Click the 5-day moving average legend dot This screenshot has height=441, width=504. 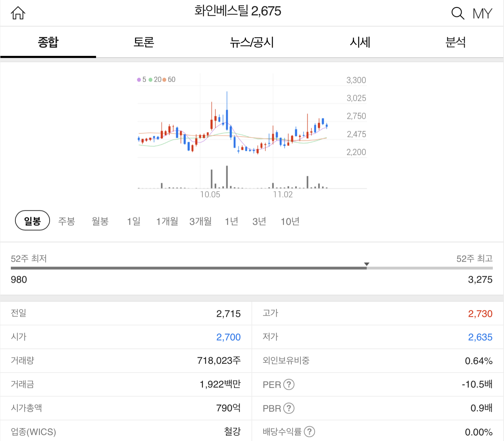point(139,80)
